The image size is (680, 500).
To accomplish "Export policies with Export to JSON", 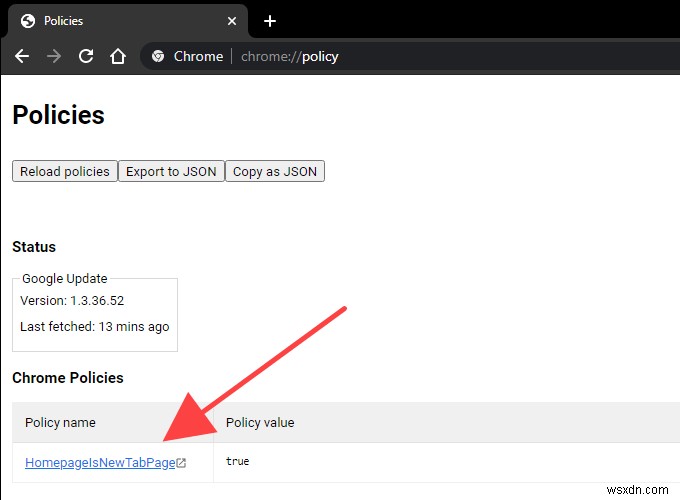I will pyautogui.click(x=171, y=171).
